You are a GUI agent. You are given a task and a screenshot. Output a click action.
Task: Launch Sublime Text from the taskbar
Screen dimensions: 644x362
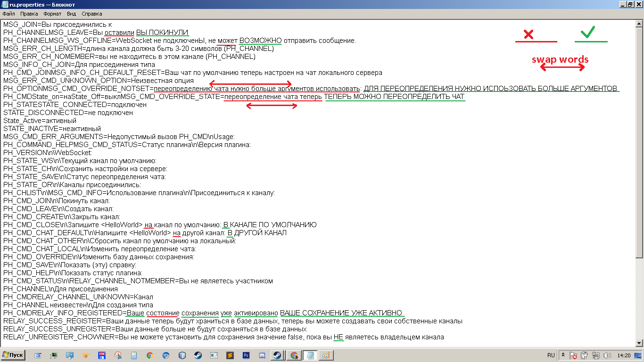230,355
